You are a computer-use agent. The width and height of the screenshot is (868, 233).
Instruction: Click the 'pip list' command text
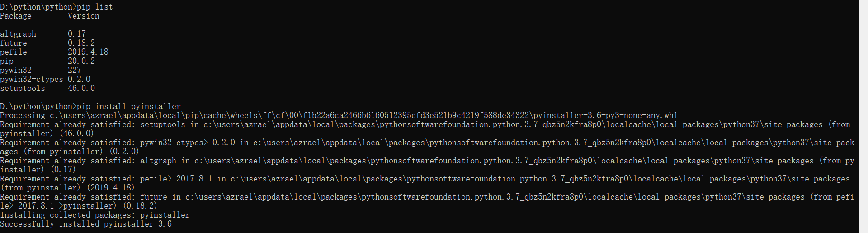[95, 7]
